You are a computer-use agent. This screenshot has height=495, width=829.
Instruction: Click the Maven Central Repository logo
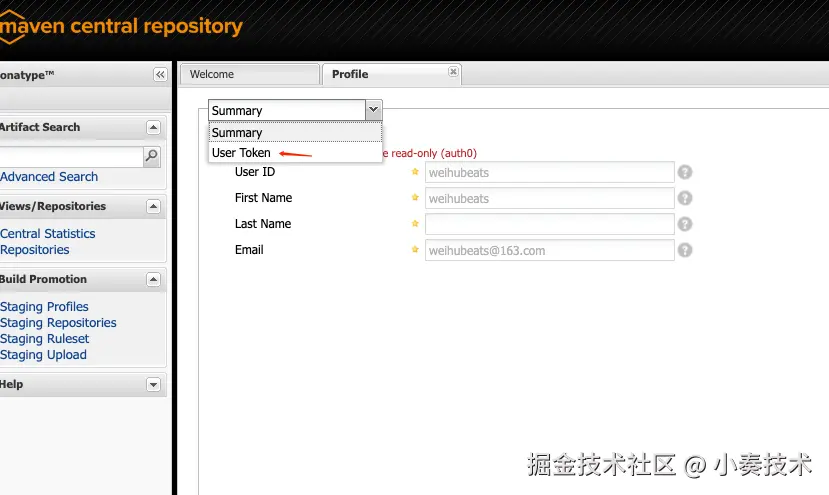click(121, 26)
